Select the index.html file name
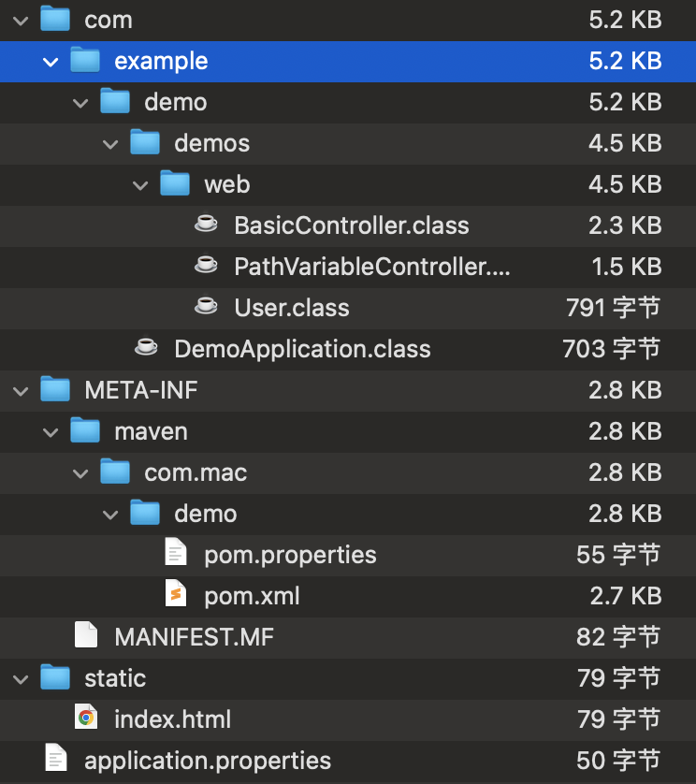The width and height of the screenshot is (696, 784). [x=172, y=719]
